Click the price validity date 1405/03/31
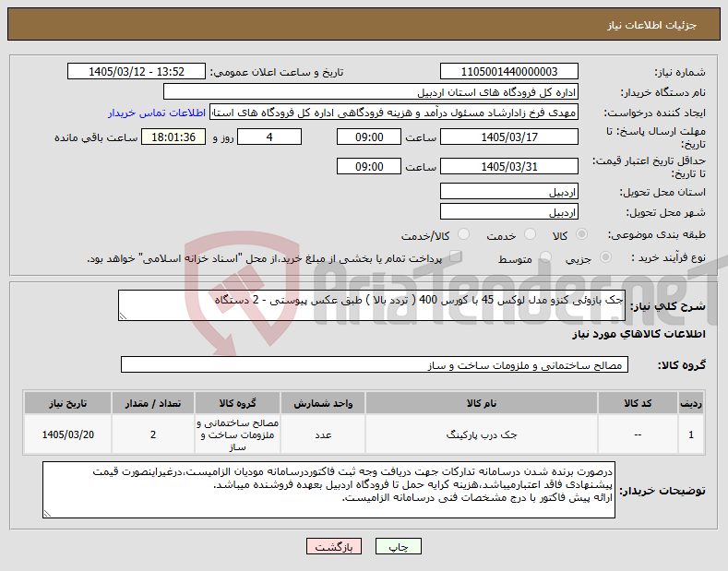This screenshot has height=571, width=728. (508, 167)
